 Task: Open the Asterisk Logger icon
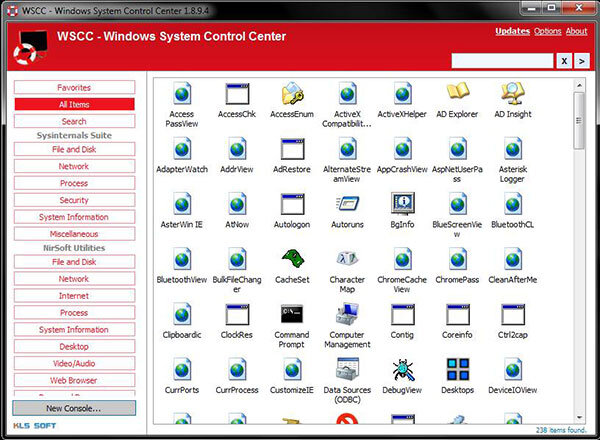(x=513, y=148)
